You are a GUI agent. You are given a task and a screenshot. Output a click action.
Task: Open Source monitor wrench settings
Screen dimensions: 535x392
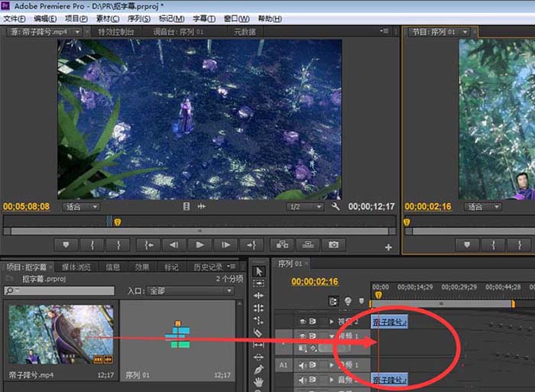click(x=336, y=206)
